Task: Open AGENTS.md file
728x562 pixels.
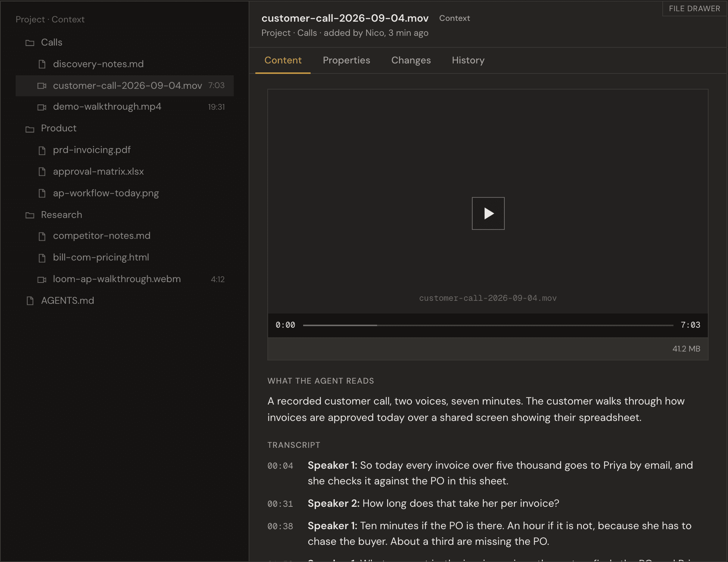Action: tap(125, 301)
